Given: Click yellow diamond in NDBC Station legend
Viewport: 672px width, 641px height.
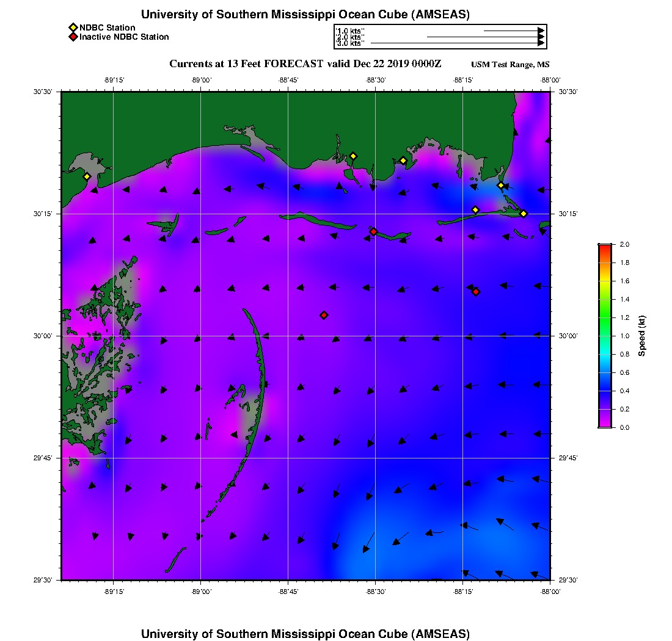Looking at the screenshot, I should pyautogui.click(x=73, y=27).
